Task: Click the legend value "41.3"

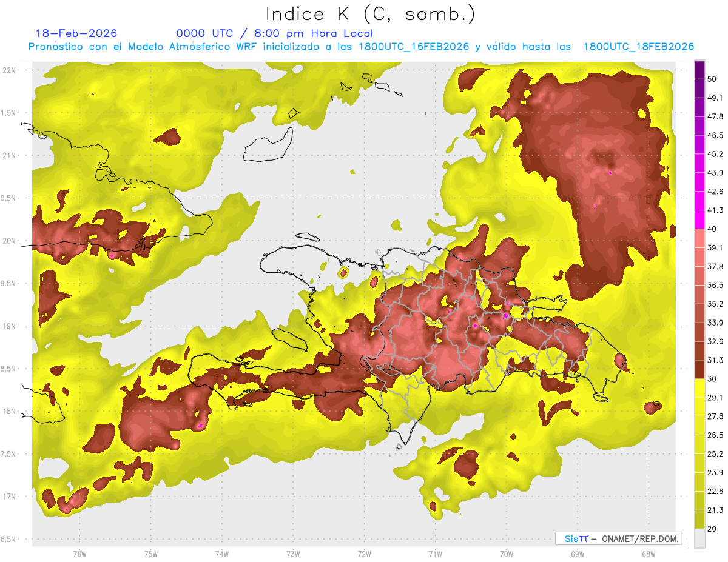Action: coord(715,210)
